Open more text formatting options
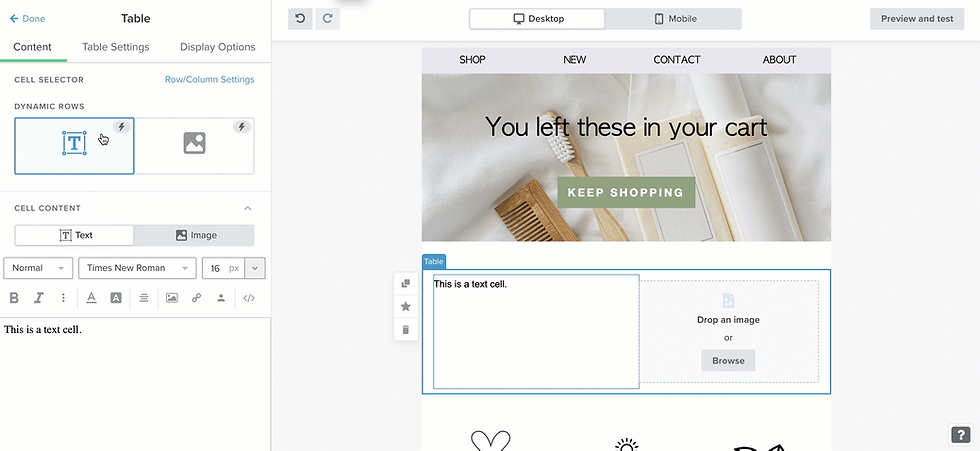Viewport: 980px width, 451px height. pos(63,298)
